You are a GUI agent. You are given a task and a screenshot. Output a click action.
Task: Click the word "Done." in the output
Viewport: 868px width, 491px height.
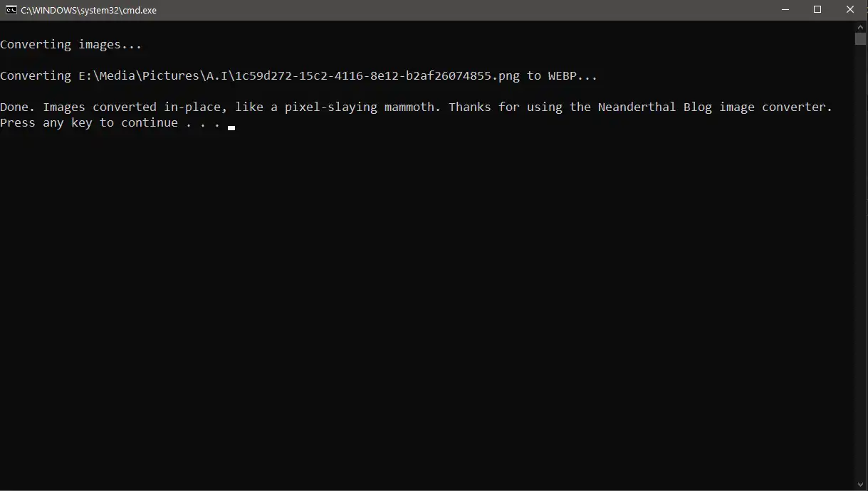coord(18,107)
